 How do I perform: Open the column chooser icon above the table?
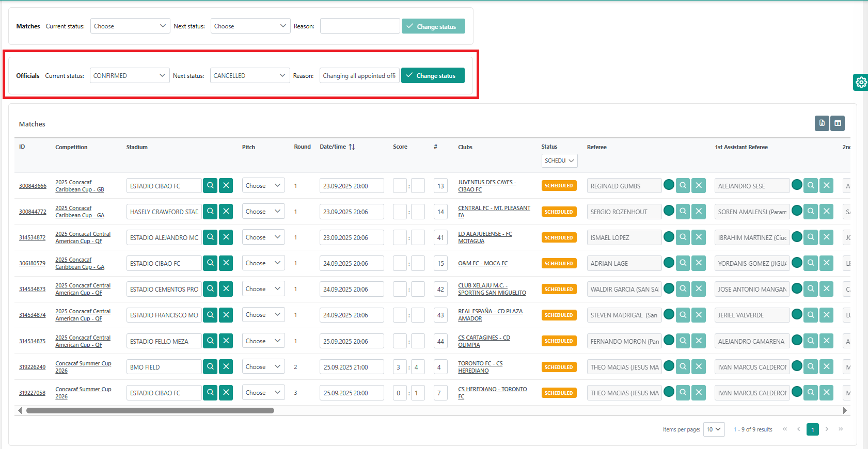click(838, 123)
